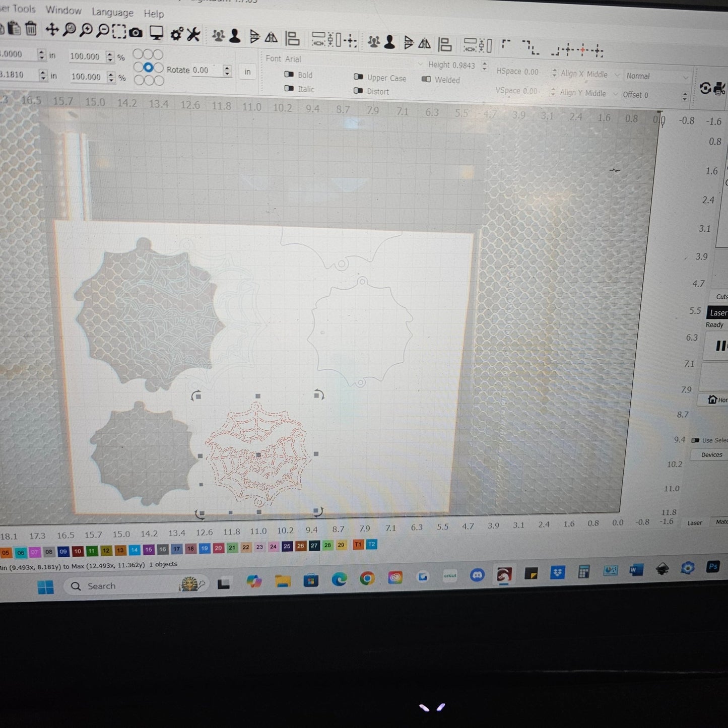Click the camera capture icon
The height and width of the screenshot is (728, 728).
[x=136, y=33]
